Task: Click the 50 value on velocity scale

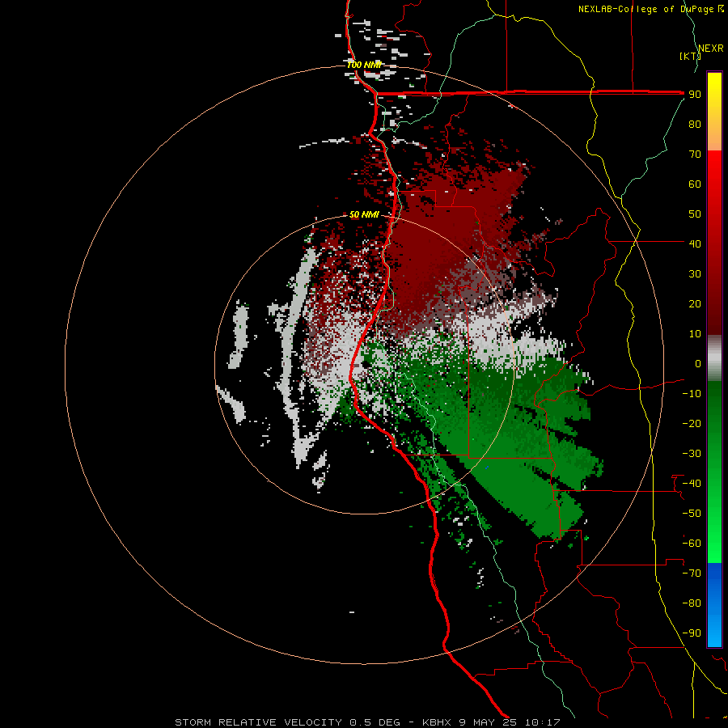Action: pos(695,214)
